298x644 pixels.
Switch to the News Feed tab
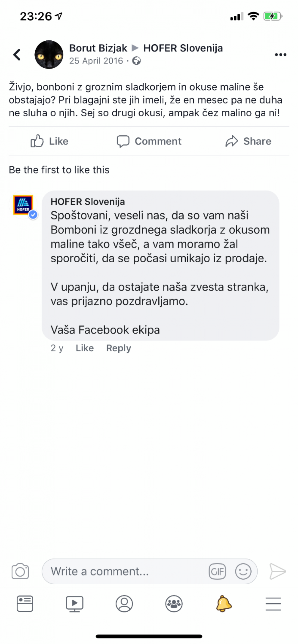[25, 604]
